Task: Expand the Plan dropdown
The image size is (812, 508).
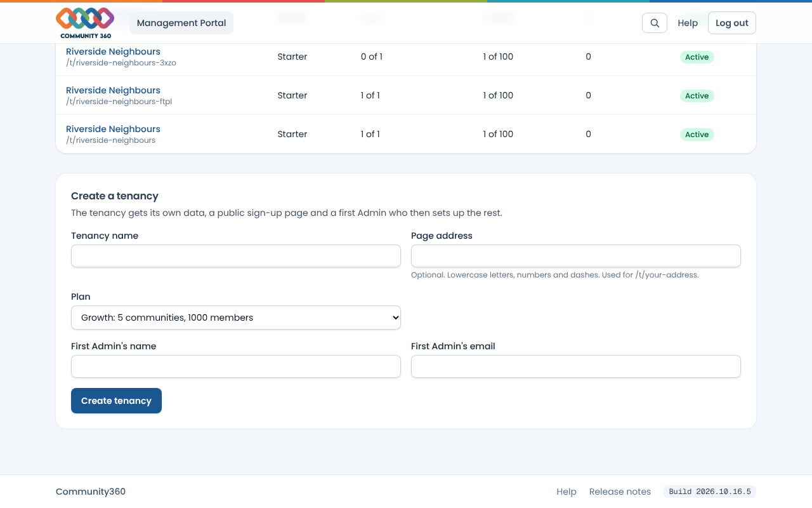Action: pyautogui.click(x=236, y=317)
